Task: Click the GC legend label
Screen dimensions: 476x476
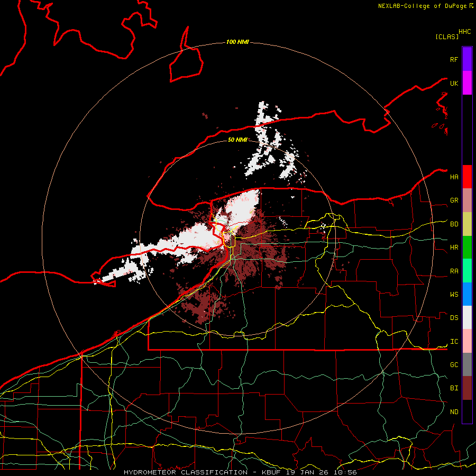Action: (454, 365)
